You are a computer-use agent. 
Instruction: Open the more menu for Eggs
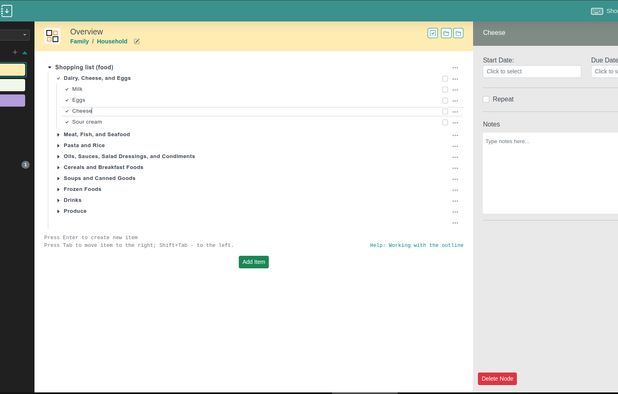(455, 101)
